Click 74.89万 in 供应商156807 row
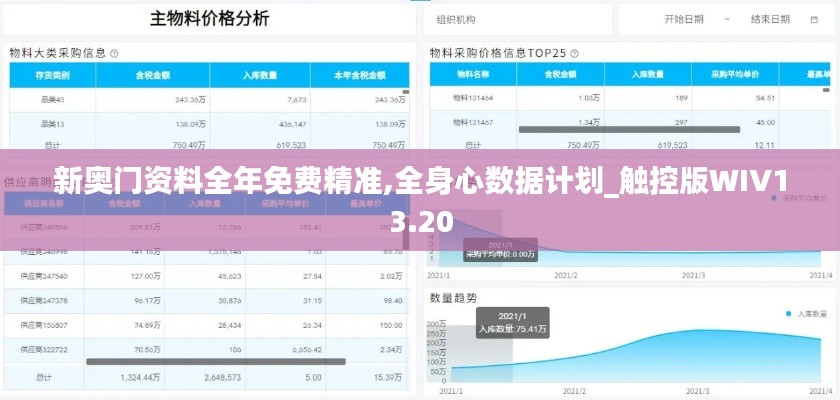This screenshot has width=840, height=400. (x=147, y=325)
